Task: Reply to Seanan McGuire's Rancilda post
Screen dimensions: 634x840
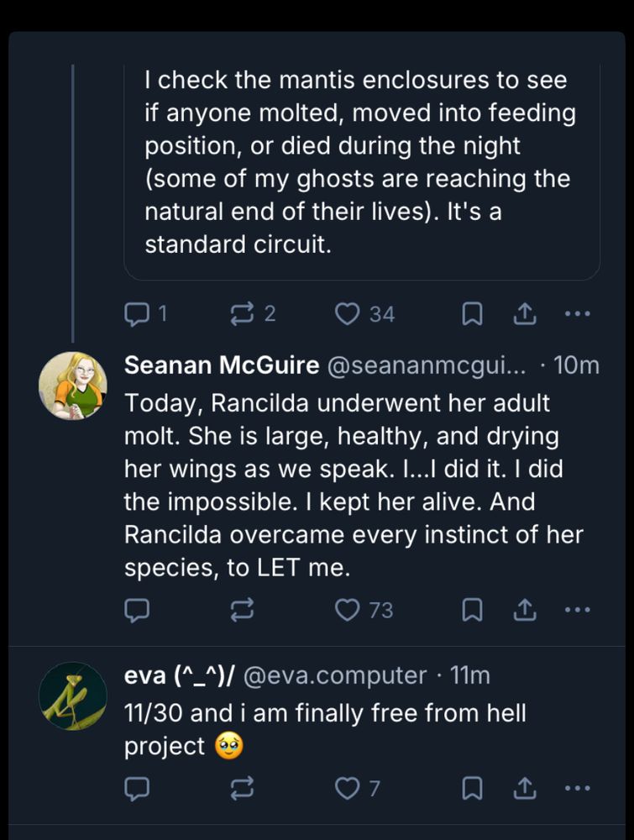Action: pos(136,610)
